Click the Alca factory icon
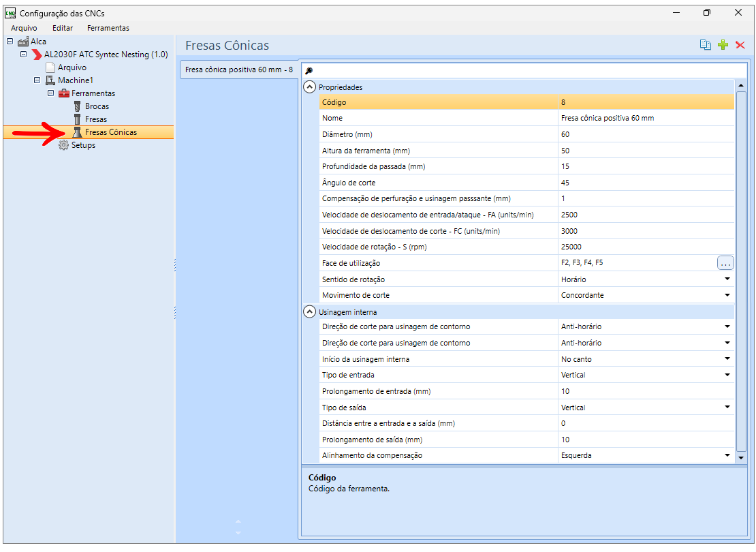Viewport: 756px width, 552px height. (x=23, y=42)
